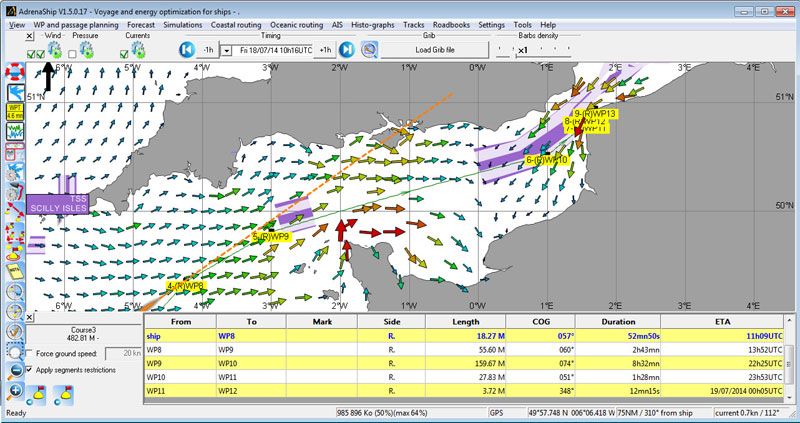This screenshot has height=423, width=800.
Task: Open the yellow WPT waypoint info icon
Action: tap(15, 112)
